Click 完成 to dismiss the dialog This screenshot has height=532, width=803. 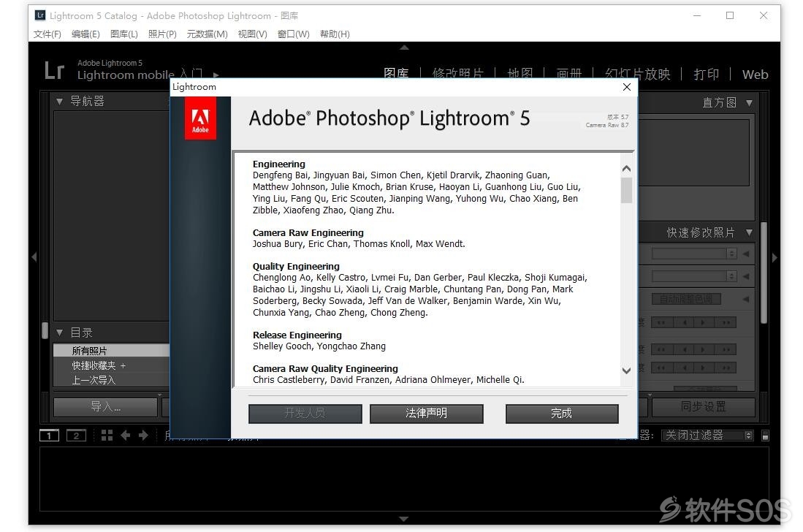(x=562, y=414)
